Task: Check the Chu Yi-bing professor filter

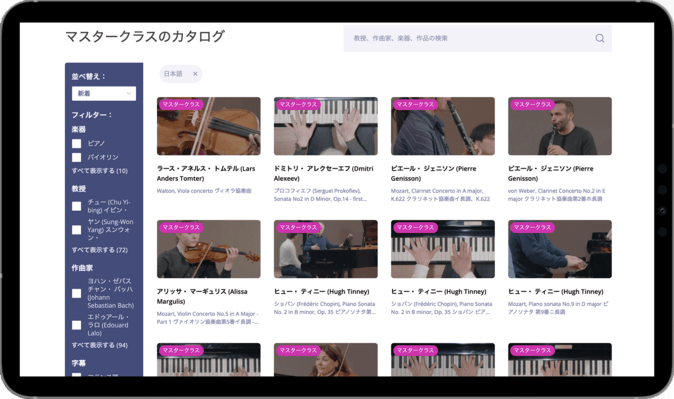Action: (x=77, y=206)
